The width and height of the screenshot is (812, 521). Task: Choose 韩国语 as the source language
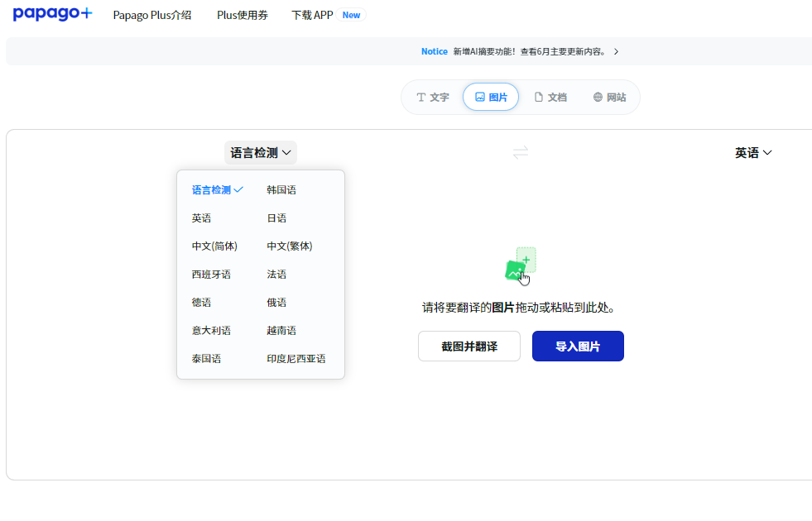281,190
